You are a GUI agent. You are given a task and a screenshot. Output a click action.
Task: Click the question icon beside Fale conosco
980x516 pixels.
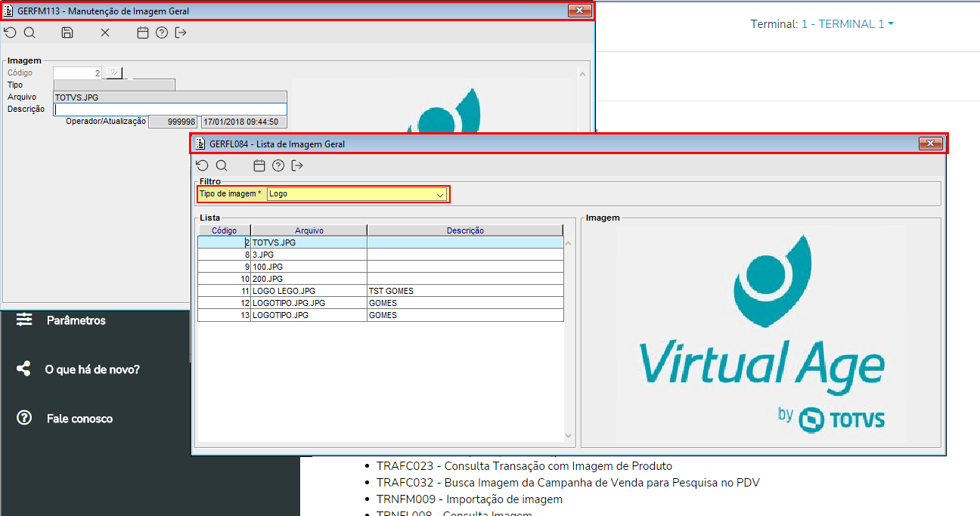click(24, 417)
